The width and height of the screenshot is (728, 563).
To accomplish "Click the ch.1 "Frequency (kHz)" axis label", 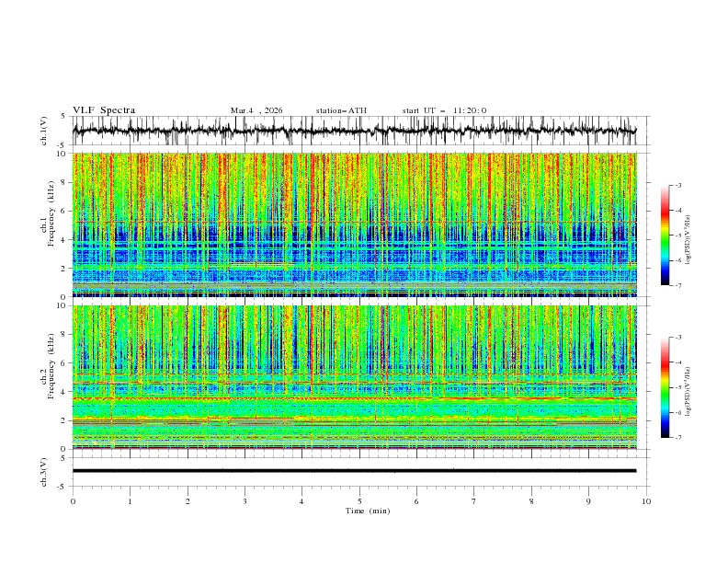I will pos(51,213).
